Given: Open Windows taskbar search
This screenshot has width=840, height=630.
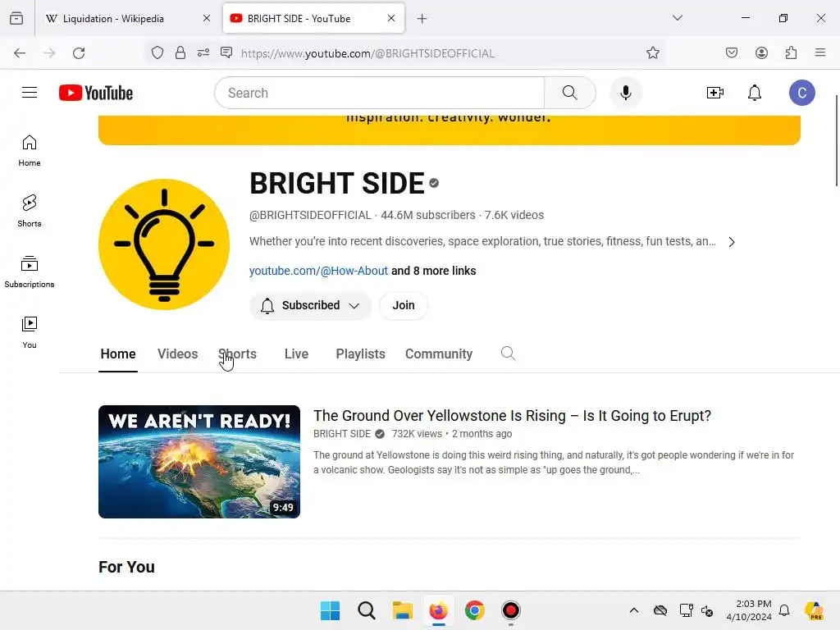Looking at the screenshot, I should [x=367, y=610].
